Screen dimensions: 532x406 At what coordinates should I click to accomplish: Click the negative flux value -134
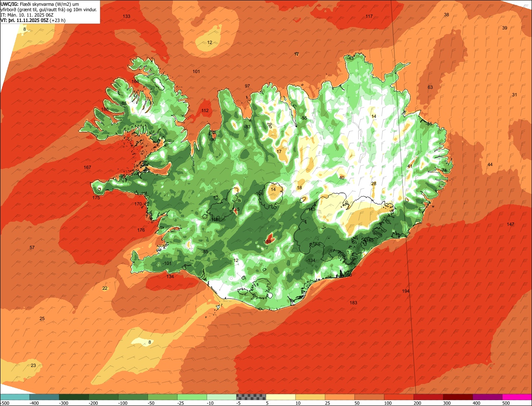click(x=311, y=260)
